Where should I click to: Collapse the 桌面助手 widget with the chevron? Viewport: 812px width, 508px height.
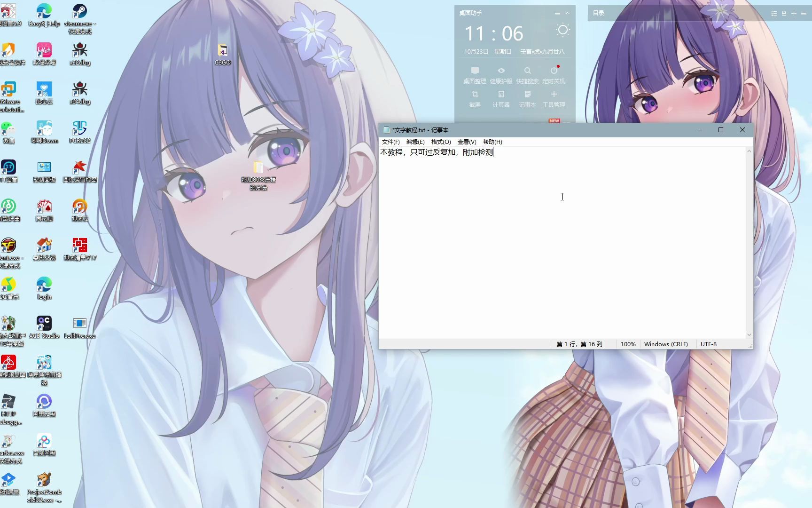coord(568,13)
